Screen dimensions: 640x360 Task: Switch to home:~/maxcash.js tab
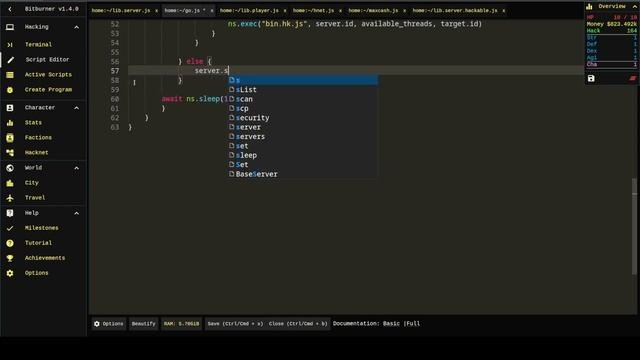coord(373,11)
